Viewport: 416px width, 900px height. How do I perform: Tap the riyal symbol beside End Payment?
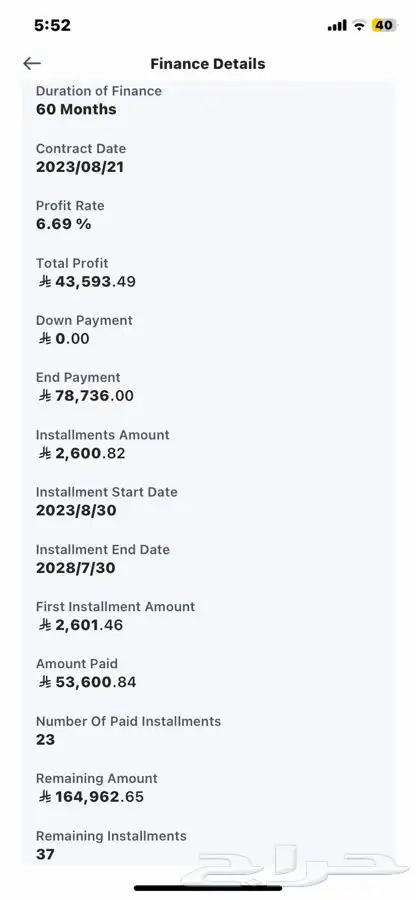45,396
